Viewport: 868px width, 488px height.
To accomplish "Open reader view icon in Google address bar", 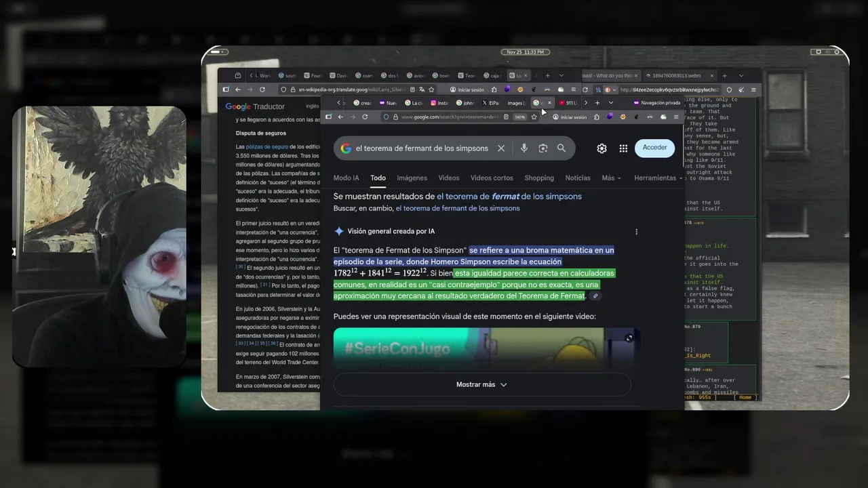I will coord(506,117).
